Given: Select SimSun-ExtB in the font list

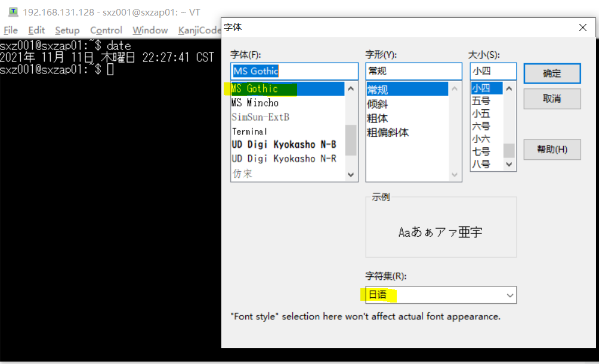Looking at the screenshot, I should 288,117.
